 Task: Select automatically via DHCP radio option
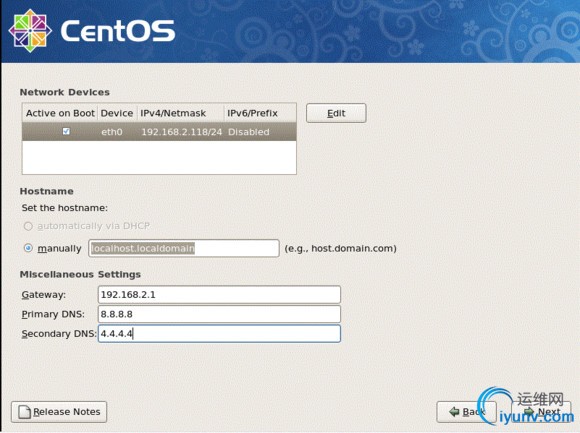(x=28, y=226)
